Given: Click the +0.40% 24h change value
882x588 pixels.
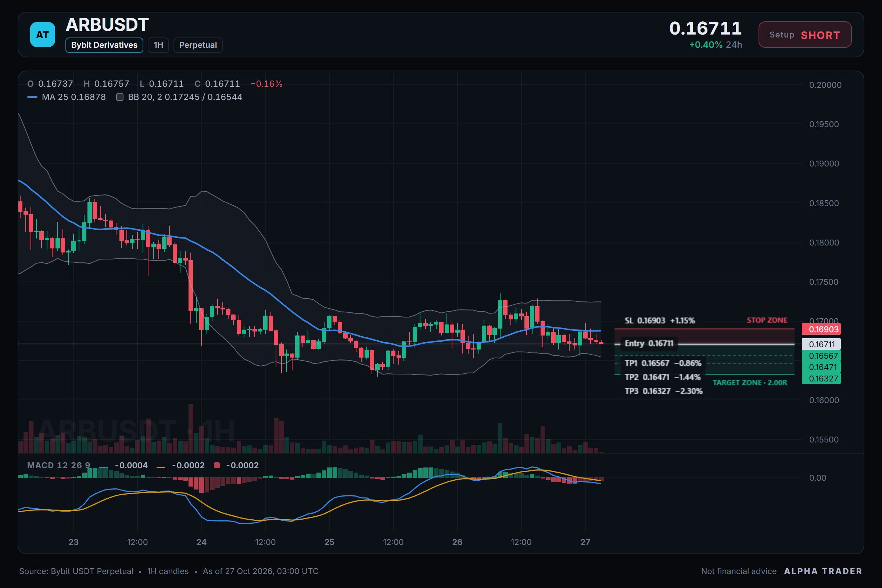Looking at the screenshot, I should [x=716, y=44].
